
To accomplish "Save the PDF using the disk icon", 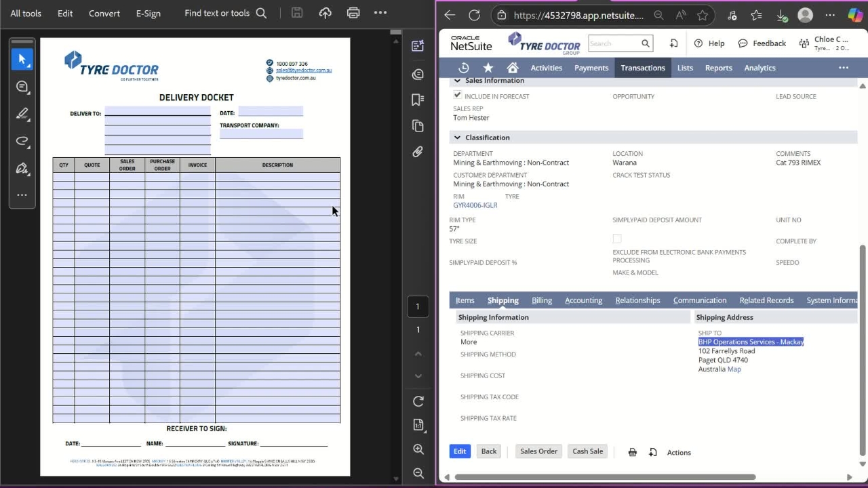I will coord(297,13).
